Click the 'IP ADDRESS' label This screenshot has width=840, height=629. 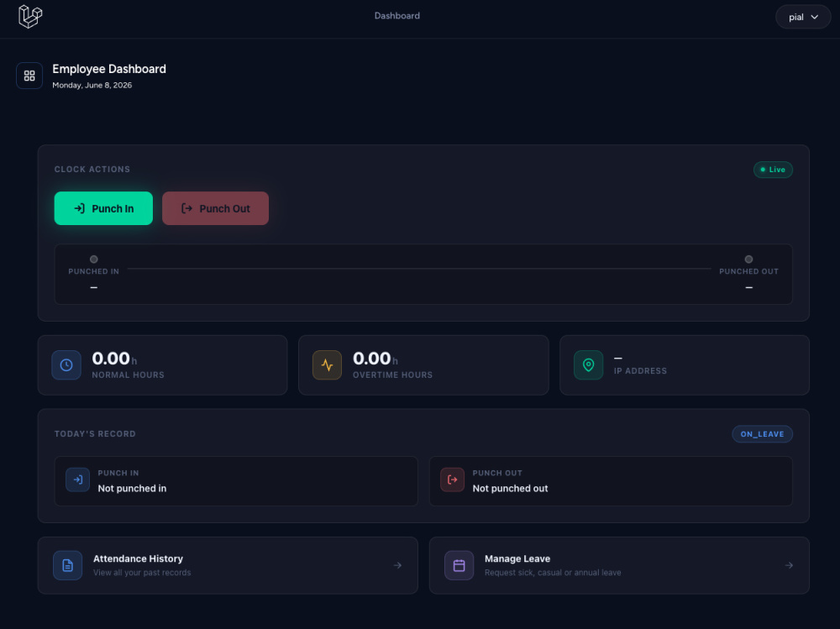[x=640, y=370]
